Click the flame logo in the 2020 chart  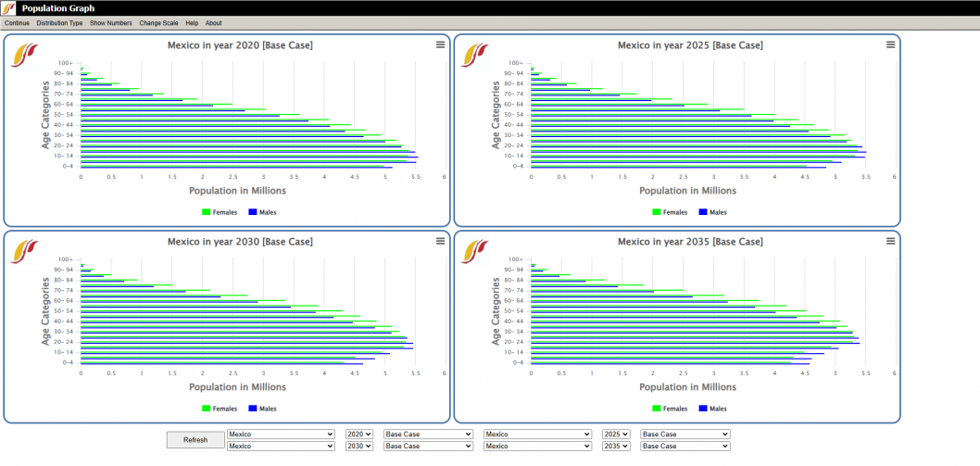(x=24, y=56)
